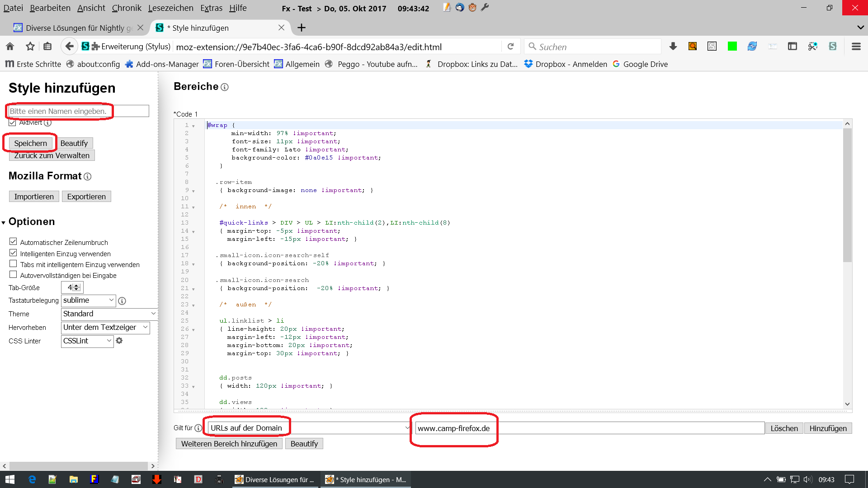Switch to Diverse Lösungen für Nightly tab
Image resolution: width=868 pixels, height=488 pixels.
click(x=75, y=28)
